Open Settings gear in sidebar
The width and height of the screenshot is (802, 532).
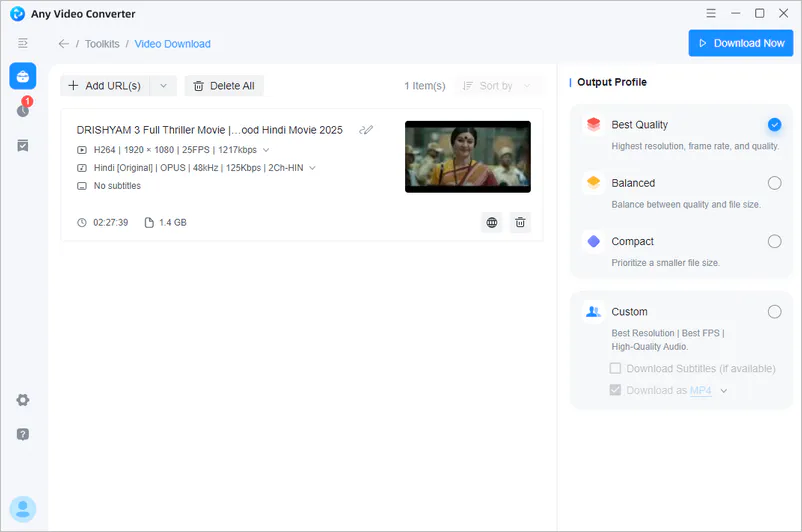23,400
